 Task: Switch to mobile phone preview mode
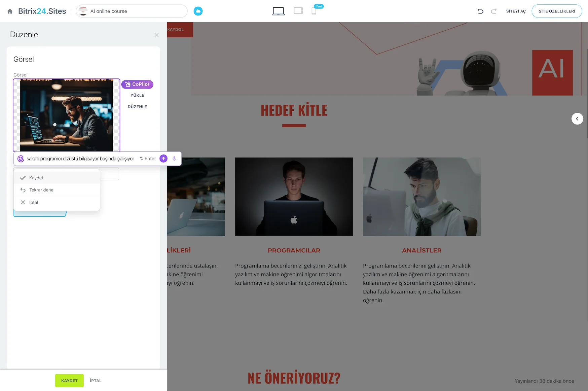[x=314, y=11]
